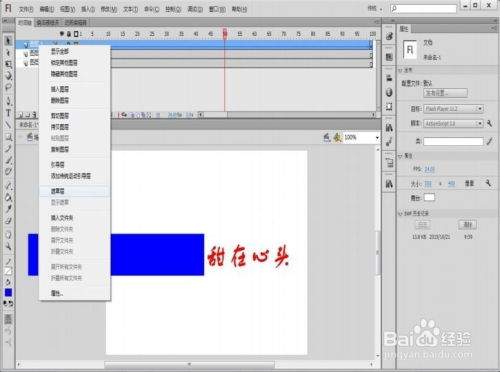Select the Hand tool
The width and height of the screenshot is (500, 372).
[8, 234]
